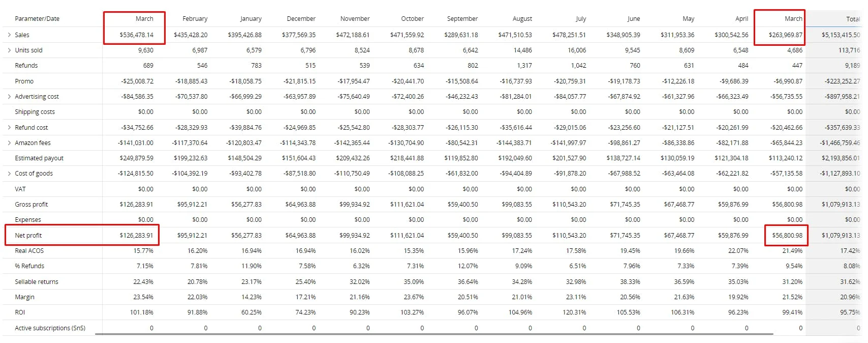Screen dimensions: 868x343
Task: Click the Active subscriptions (SnS) label
Action: pyautogui.click(x=50, y=328)
